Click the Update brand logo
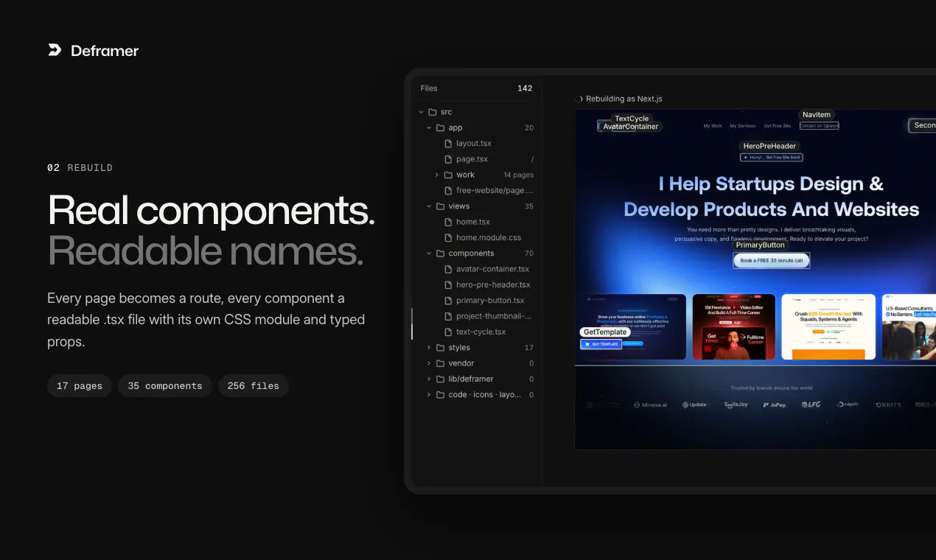Screen dimensions: 936x560 coord(694,405)
